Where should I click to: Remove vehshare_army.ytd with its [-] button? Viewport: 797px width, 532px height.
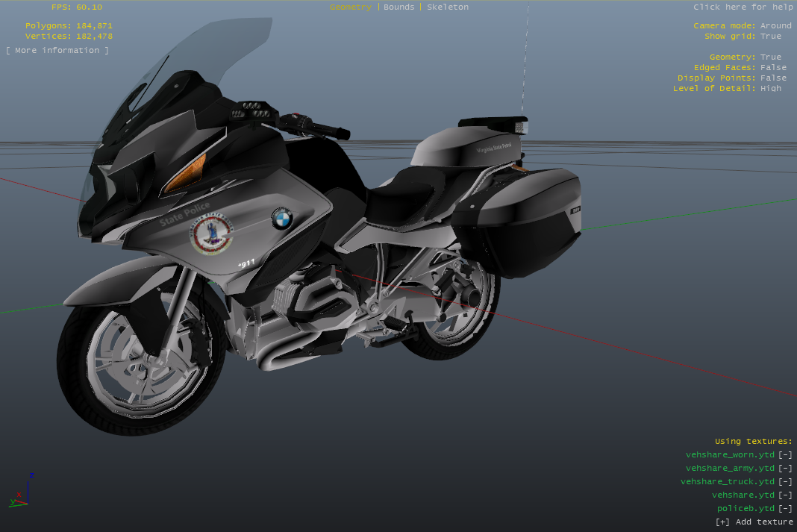click(x=784, y=469)
